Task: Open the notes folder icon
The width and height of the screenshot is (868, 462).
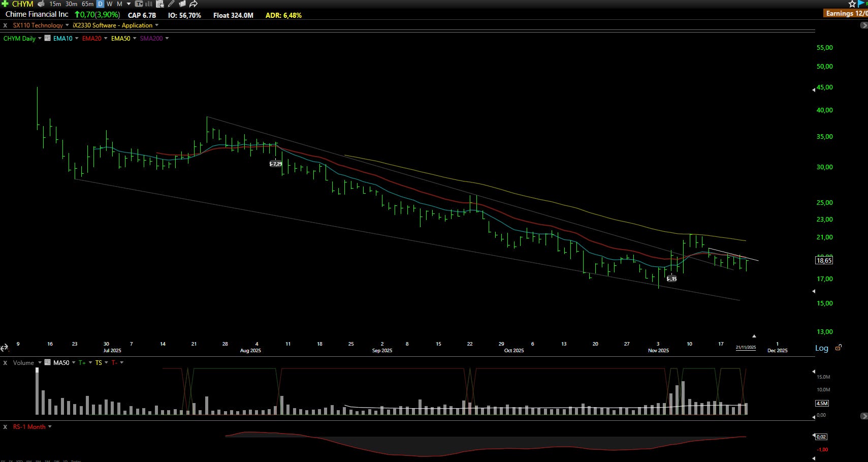Action: point(182,4)
